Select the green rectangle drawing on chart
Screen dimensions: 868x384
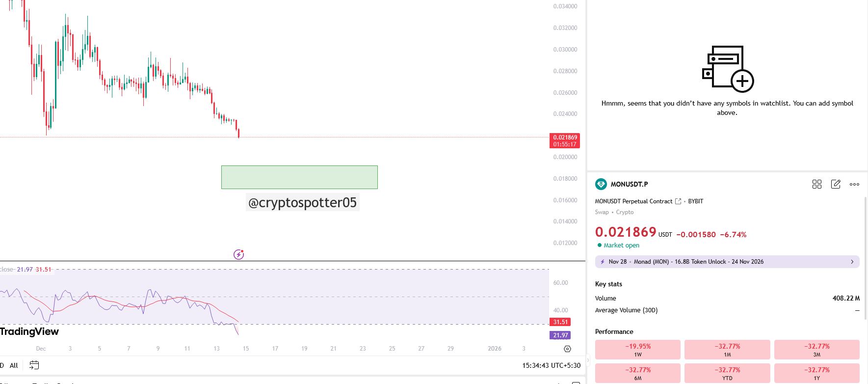coord(299,177)
